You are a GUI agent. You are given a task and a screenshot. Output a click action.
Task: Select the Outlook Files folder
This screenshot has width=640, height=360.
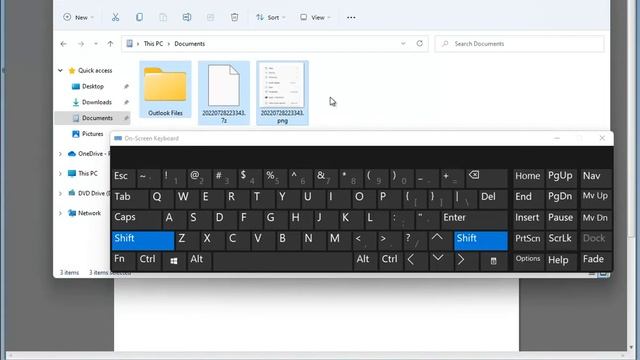[x=165, y=90]
